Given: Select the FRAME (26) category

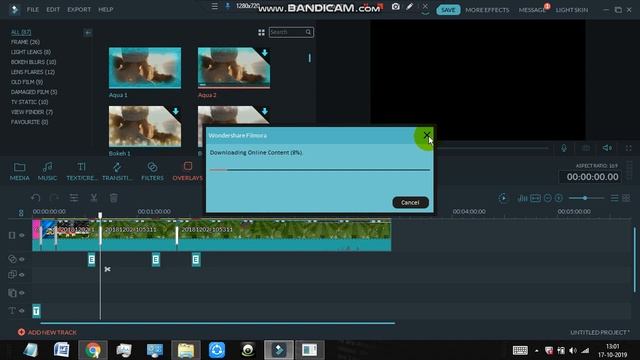Looking at the screenshot, I should click(x=25, y=42).
